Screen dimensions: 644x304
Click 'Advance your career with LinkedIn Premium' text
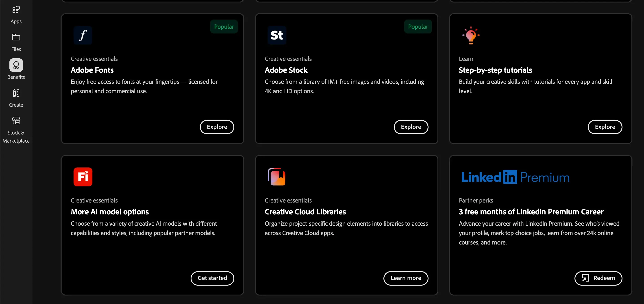point(539,233)
